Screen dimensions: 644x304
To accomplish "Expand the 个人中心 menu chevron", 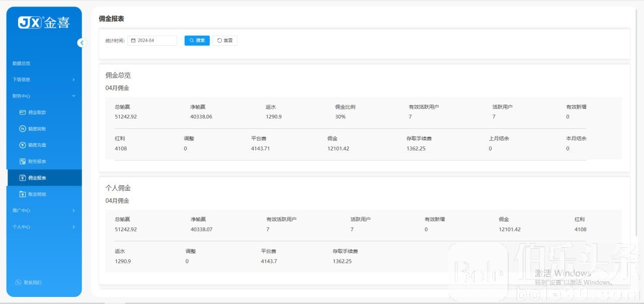I will pos(73,227).
